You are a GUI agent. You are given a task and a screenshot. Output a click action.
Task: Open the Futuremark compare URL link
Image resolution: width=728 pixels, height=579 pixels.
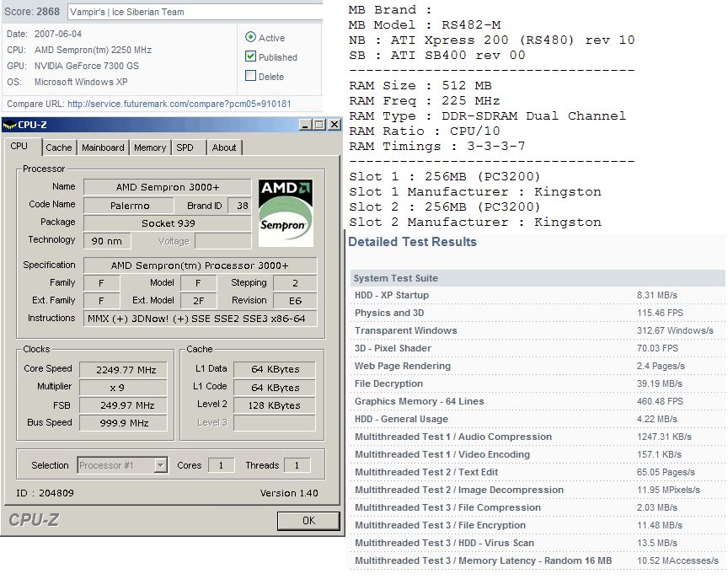point(179,104)
